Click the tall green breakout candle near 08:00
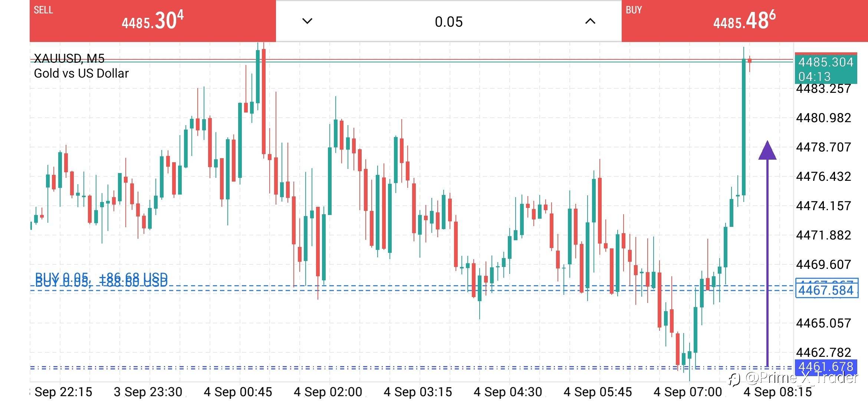This screenshot has width=868, height=401. point(744,126)
